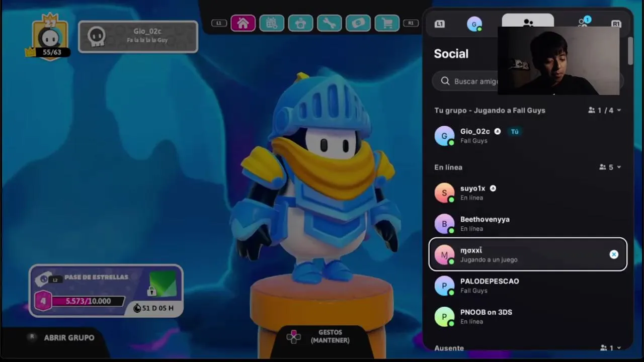
Task: Click suyo1x's orange S avatar
Action: 444,193
